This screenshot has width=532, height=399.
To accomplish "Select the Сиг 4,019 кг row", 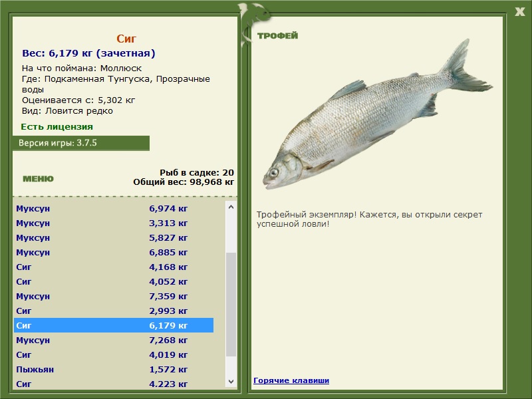I will [114, 354].
